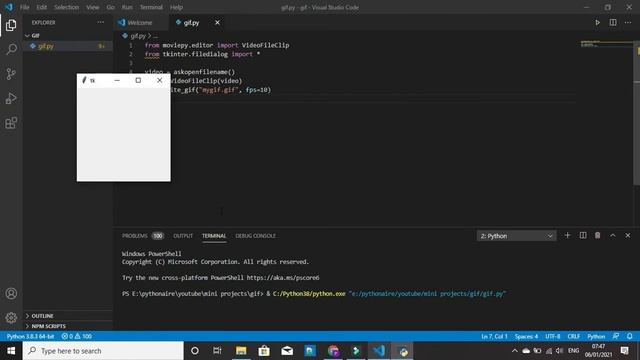The width and height of the screenshot is (640, 360).
Task: Open the Edit menu
Action: tap(42, 7)
